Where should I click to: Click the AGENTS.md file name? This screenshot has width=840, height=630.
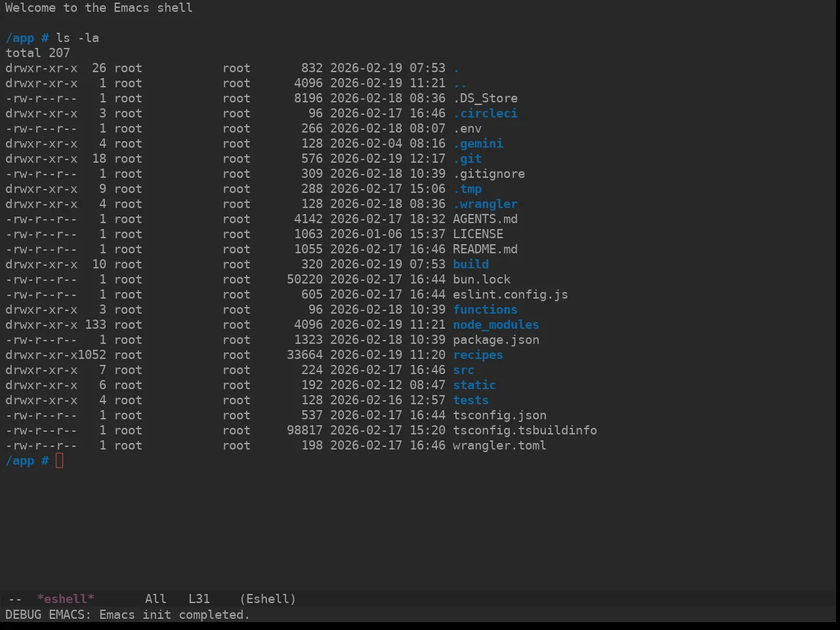pos(486,219)
